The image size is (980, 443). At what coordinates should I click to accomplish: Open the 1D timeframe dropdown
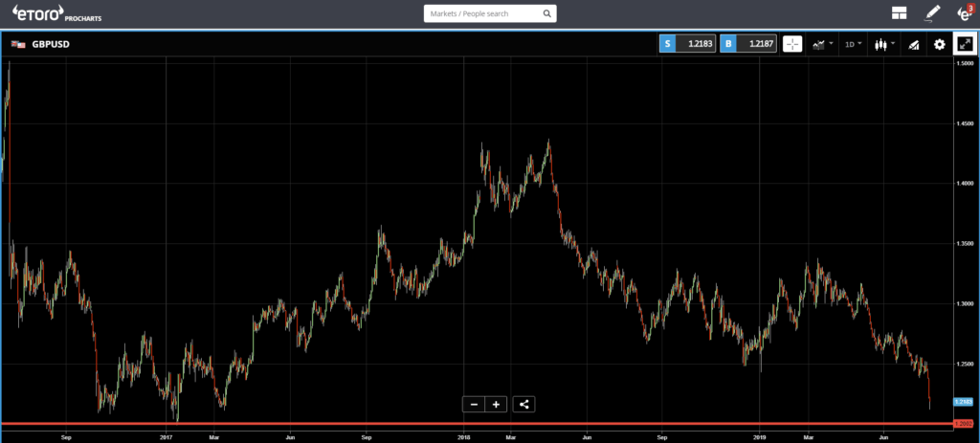853,44
